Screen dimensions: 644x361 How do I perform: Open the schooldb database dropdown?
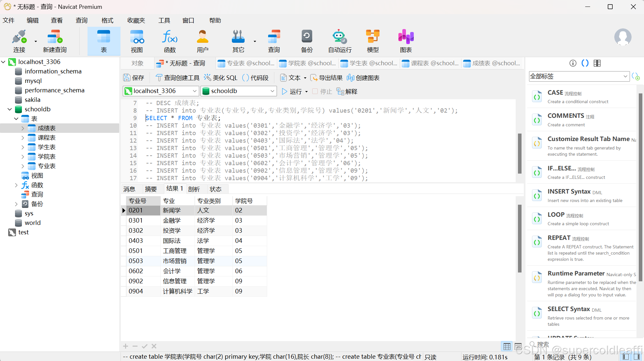239,91
